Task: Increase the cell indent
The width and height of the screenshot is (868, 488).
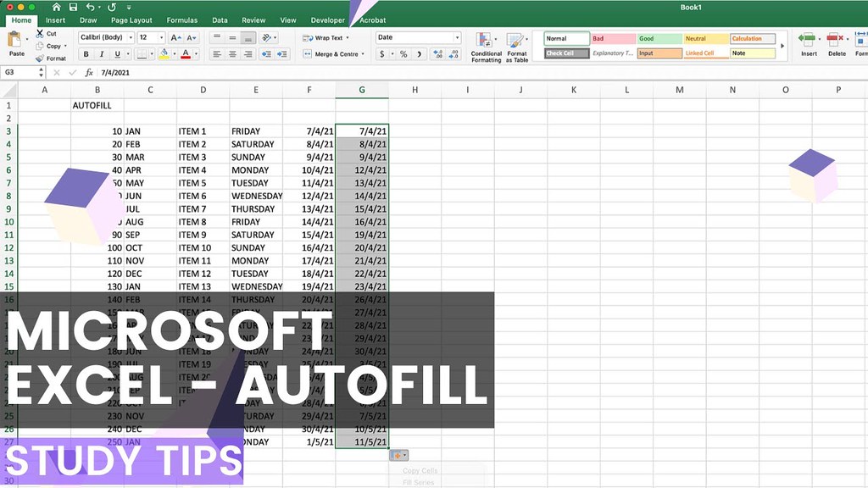Action: [282, 54]
